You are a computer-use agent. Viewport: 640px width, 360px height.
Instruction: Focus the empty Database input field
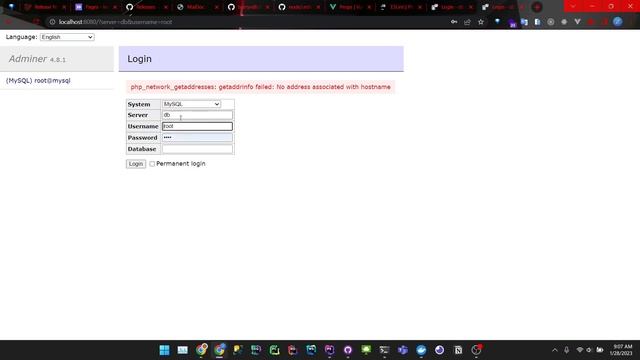point(197,149)
